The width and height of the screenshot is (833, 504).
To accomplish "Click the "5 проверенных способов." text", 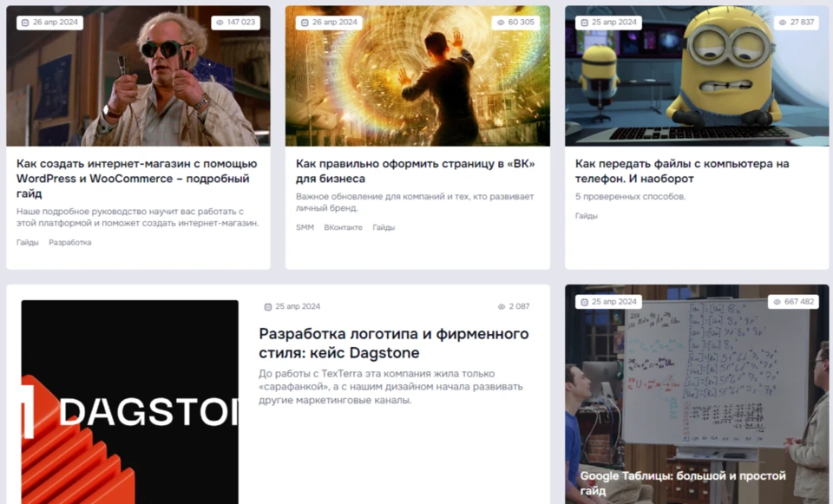I will (x=631, y=197).
